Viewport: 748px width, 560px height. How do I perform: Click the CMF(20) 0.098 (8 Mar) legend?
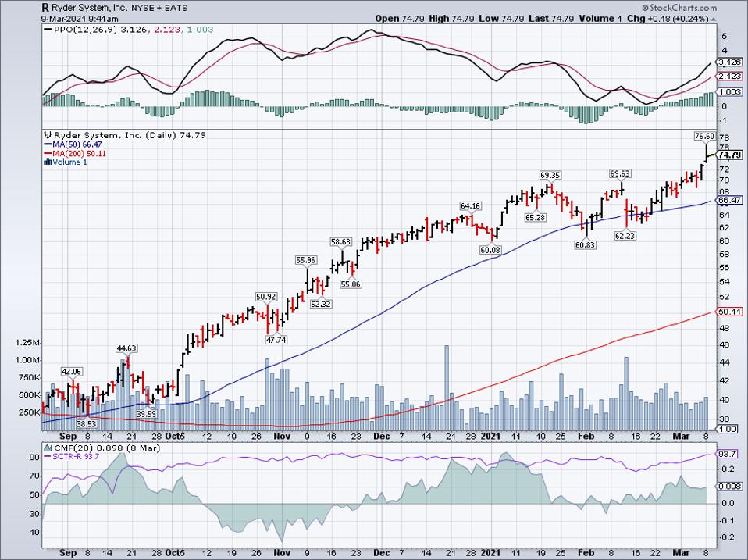(107, 448)
